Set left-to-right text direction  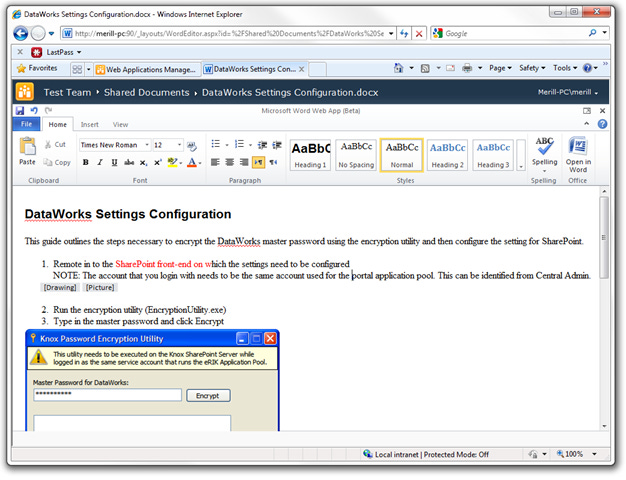point(259,162)
